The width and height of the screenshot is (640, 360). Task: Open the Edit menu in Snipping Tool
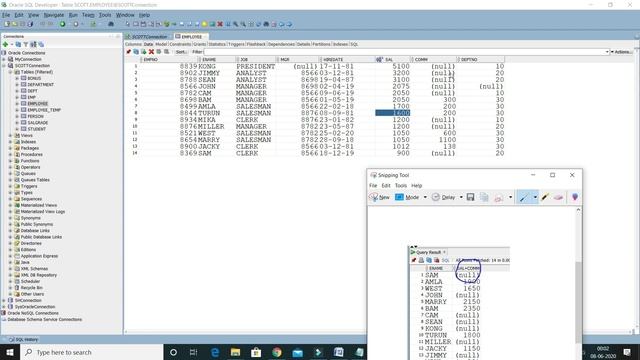(x=386, y=185)
